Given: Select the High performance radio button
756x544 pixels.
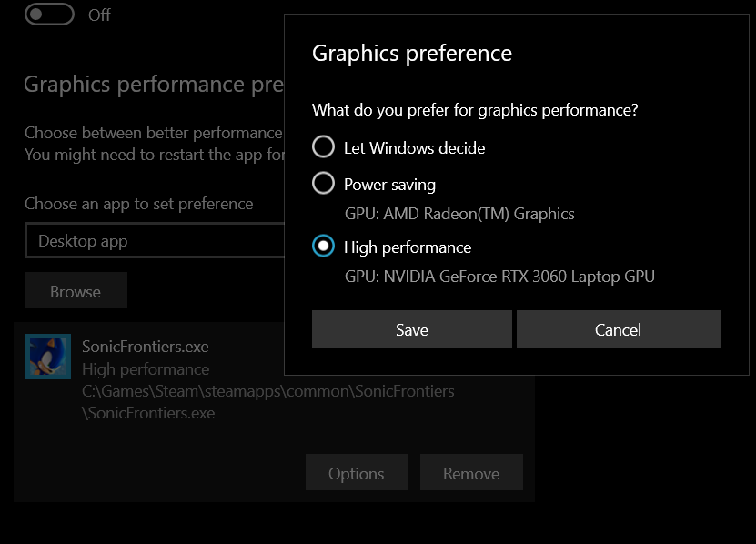Looking at the screenshot, I should (x=324, y=247).
